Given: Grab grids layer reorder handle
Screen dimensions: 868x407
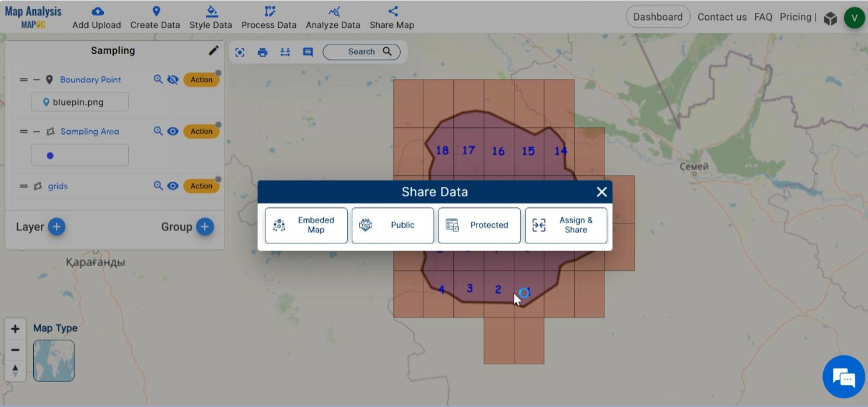Looking at the screenshot, I should coord(23,186).
